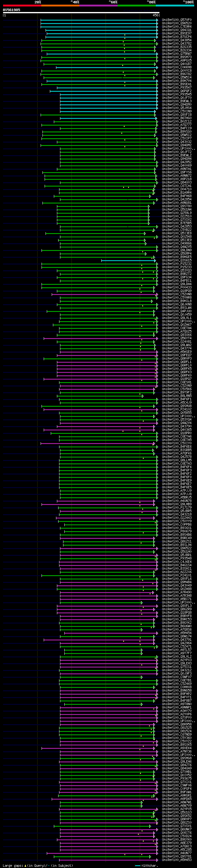The height and width of the screenshot is (868, 197).
Task: Click the red 20% identity legend segment
Action: point(22,6)
